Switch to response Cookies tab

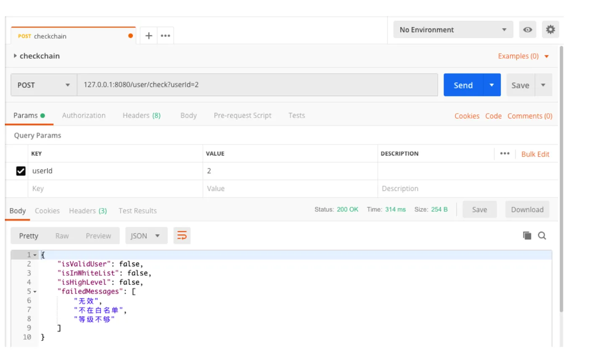click(x=47, y=211)
